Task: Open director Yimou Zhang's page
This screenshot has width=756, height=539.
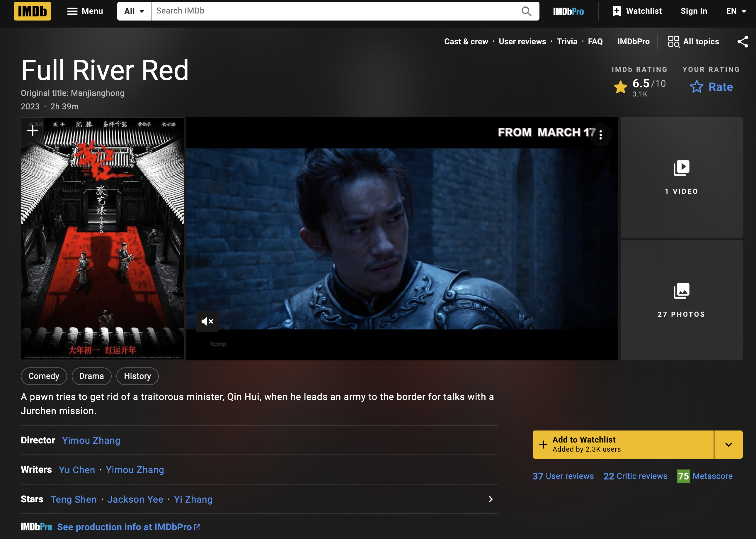Action: 91,440
